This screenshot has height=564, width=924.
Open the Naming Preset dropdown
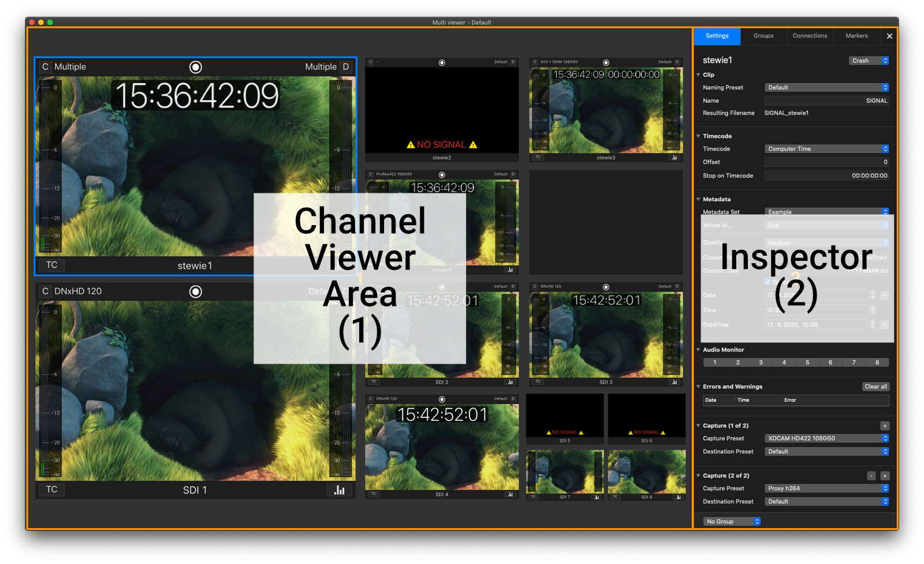pyautogui.click(x=826, y=88)
